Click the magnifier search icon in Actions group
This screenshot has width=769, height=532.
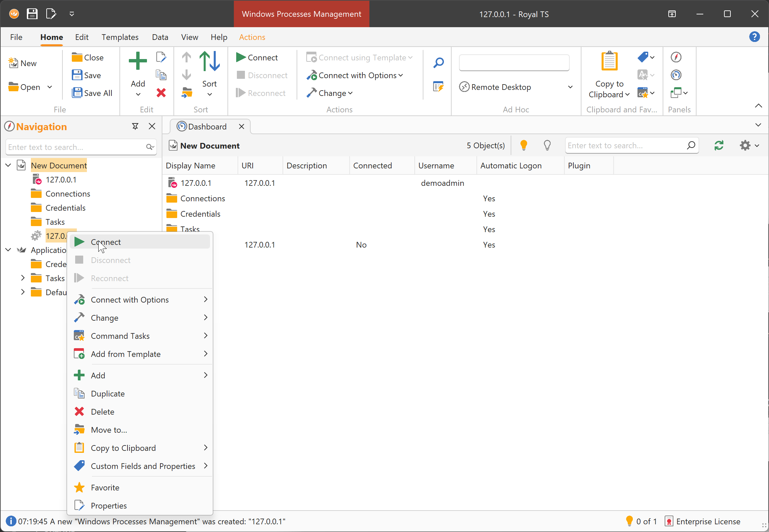tap(439, 63)
